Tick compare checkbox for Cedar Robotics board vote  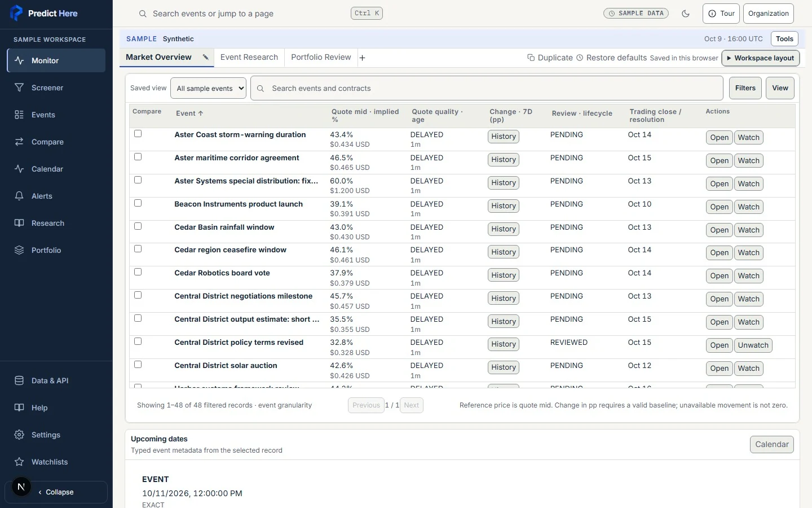pos(138,272)
